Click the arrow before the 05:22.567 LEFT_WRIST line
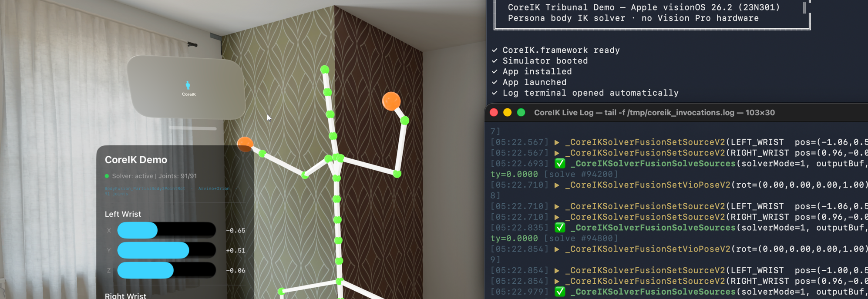This screenshot has width=868, height=299. (x=557, y=142)
